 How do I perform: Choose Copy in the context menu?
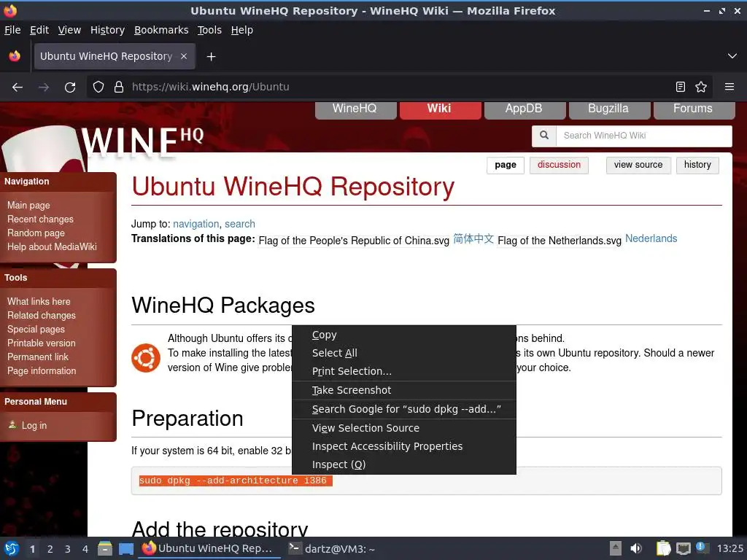[404, 335]
